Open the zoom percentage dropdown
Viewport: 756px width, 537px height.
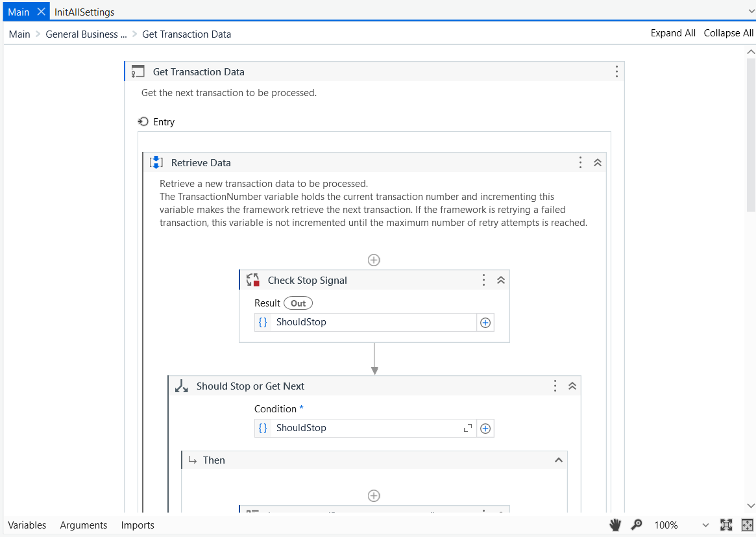pos(705,525)
